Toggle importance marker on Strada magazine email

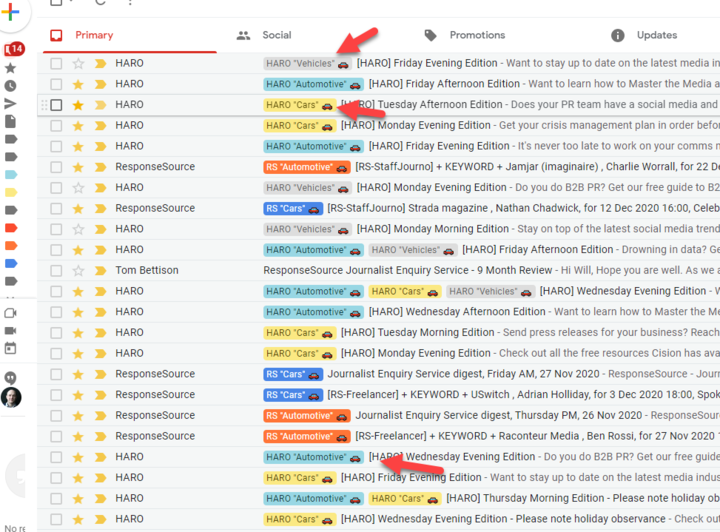coord(100,208)
